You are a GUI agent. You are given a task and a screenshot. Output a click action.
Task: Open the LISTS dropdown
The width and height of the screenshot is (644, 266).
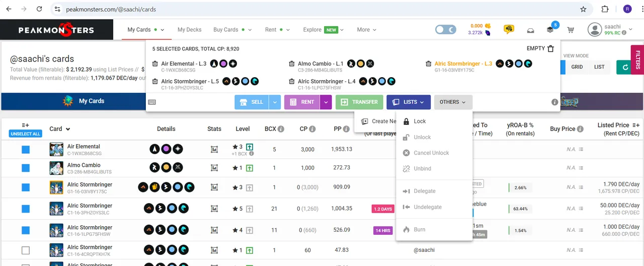point(409,102)
